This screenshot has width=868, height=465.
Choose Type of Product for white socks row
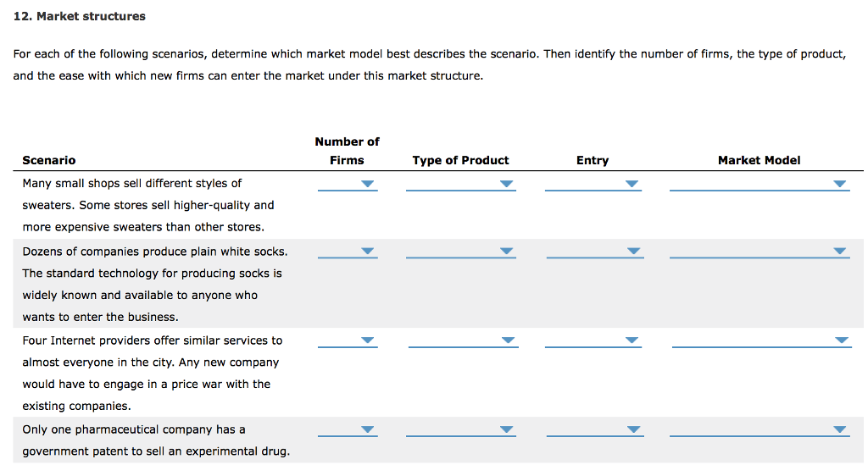coord(460,252)
